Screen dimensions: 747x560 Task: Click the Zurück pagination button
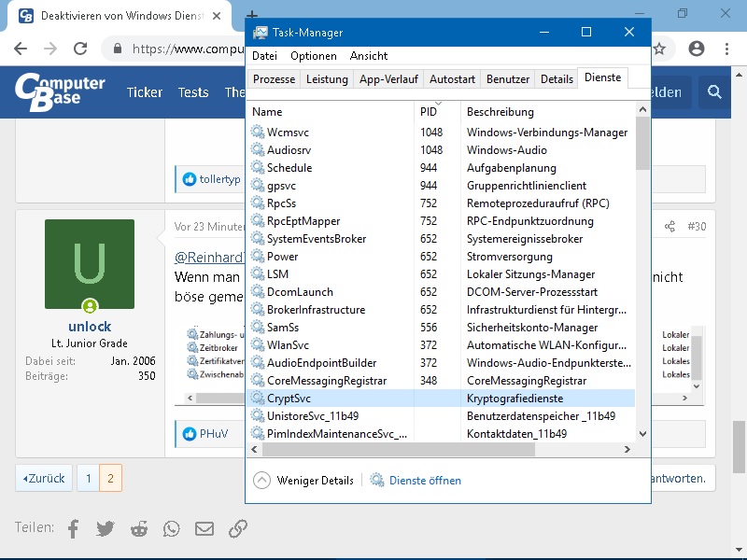click(x=44, y=478)
